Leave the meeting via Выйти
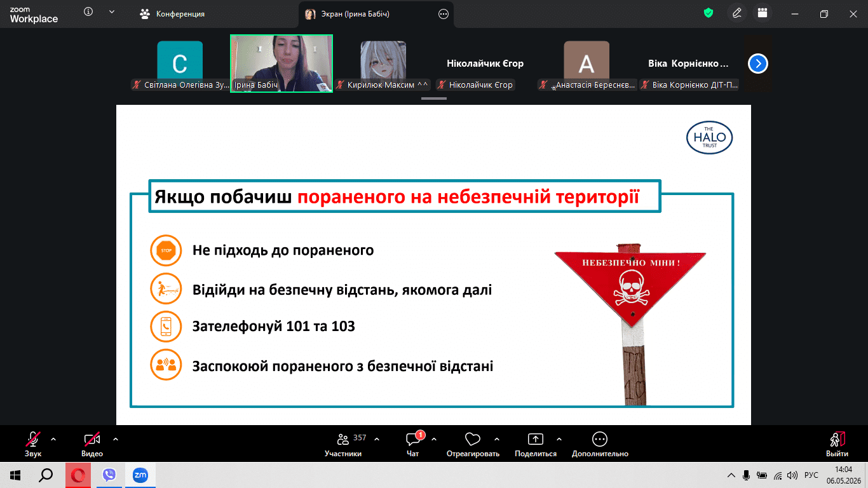Screen dimensions: 868x488 pyautogui.click(x=837, y=444)
